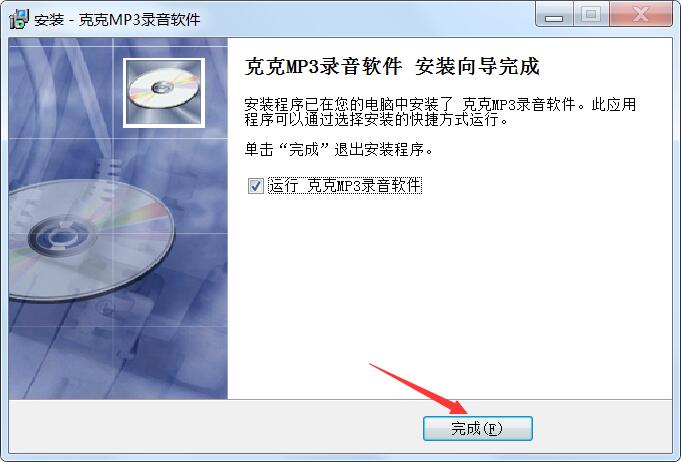This screenshot has width=681, height=462.
Task: Click the center hub of the large CD
Action: pos(60,237)
